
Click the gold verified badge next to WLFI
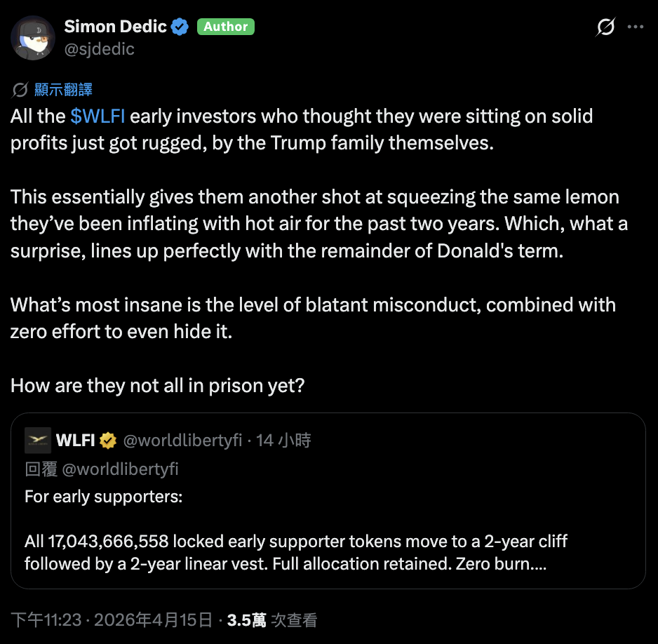tap(108, 441)
